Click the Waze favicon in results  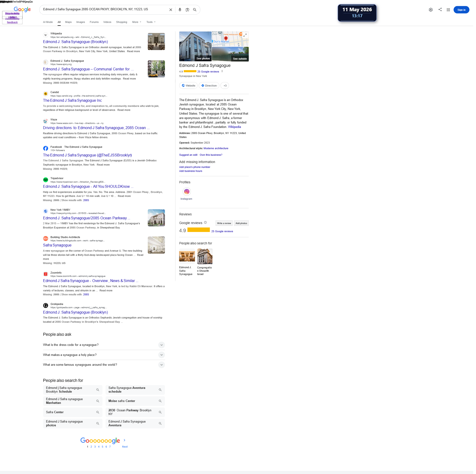coord(46,122)
